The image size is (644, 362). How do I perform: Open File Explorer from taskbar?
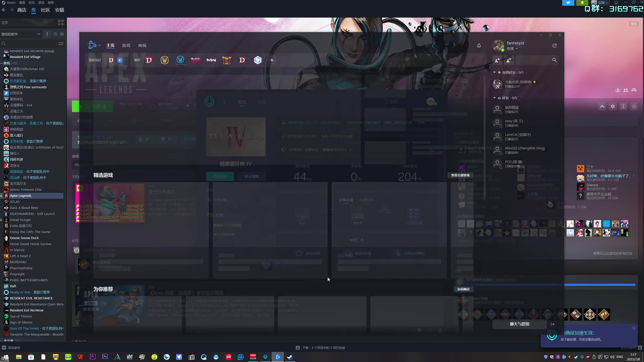(19, 357)
